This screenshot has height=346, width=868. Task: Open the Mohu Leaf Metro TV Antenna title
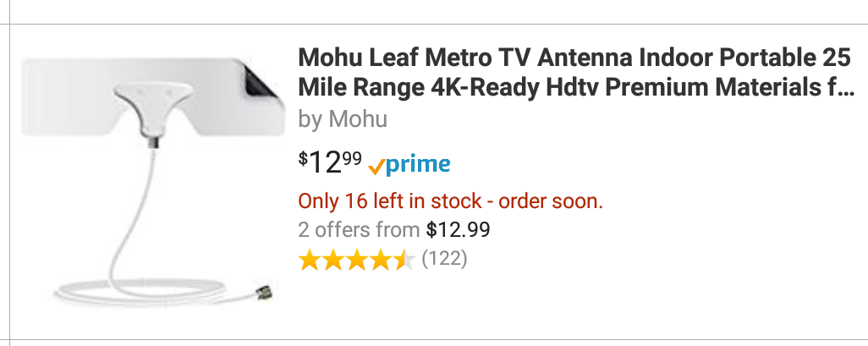575,60
